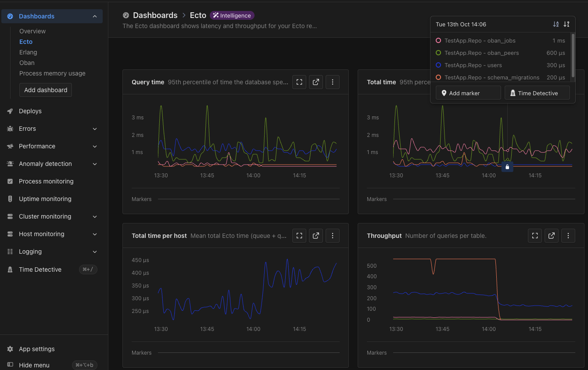
Task: Click the Anomaly detection siren icon
Action: tap(10, 164)
